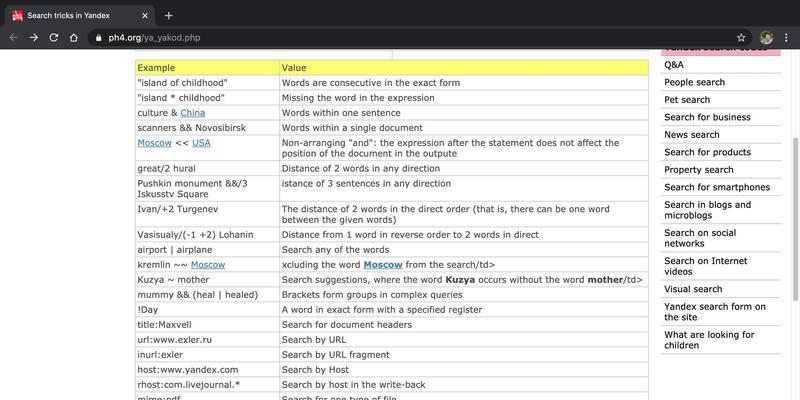This screenshot has width=800, height=400.
Task: Click the Kuzya ~ mother cell
Action: point(208,280)
